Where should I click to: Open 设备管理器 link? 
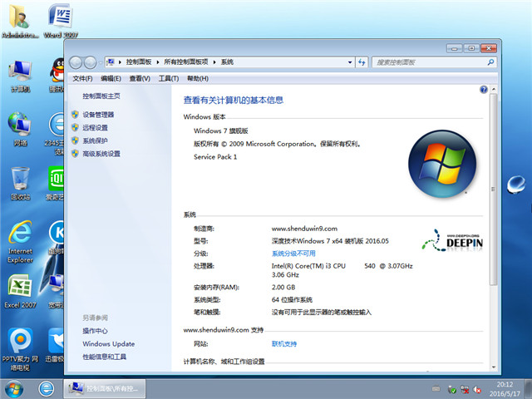pos(98,115)
